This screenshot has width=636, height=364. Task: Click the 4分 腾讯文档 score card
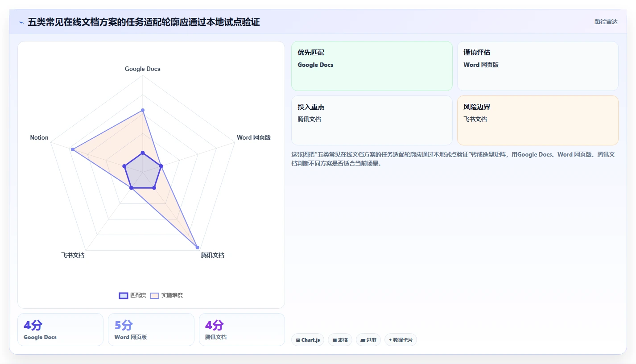[242, 330]
